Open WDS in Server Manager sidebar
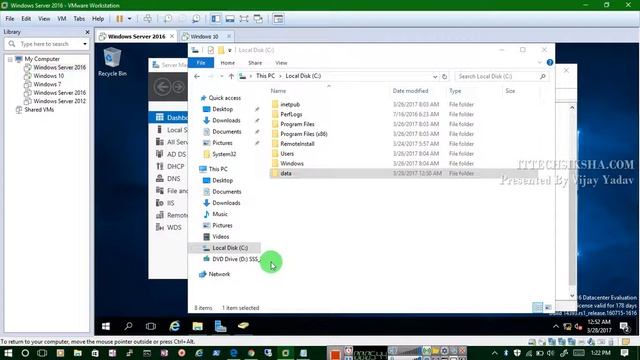The width and height of the screenshot is (640, 360). coord(174,227)
